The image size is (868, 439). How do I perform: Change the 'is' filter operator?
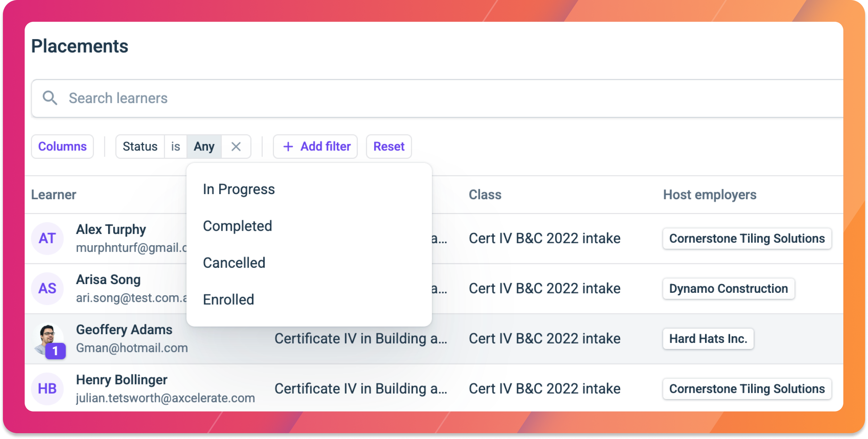pos(176,147)
